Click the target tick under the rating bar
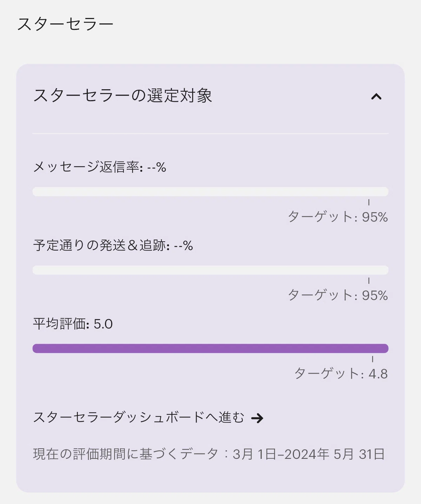Screen dimensions: 421x504 pyautogui.click(x=372, y=359)
